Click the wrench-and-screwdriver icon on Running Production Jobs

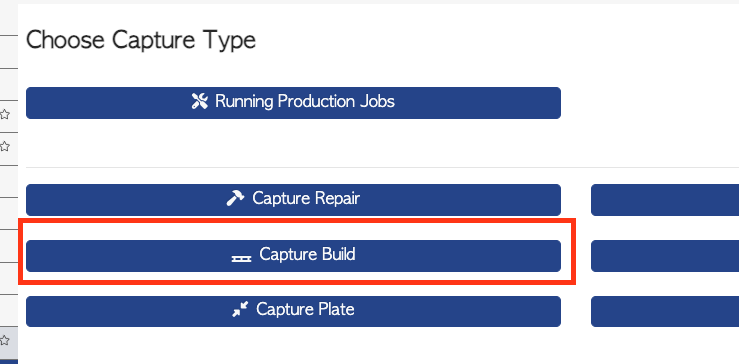coord(200,101)
